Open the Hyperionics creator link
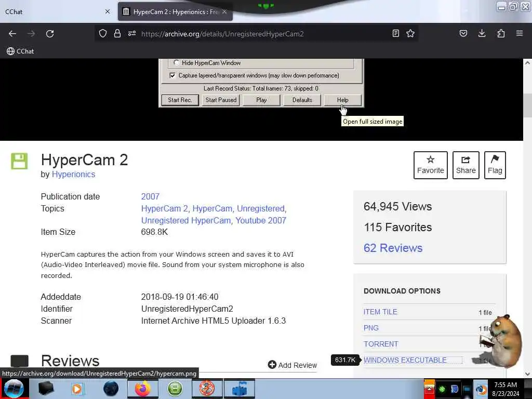 (73, 175)
